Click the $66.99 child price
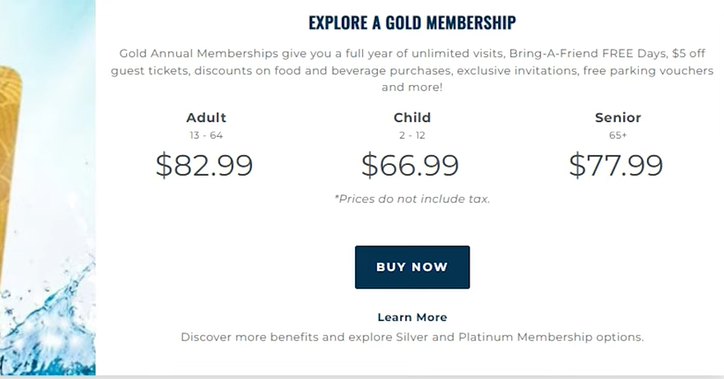This screenshot has width=724, height=379. [x=410, y=165]
